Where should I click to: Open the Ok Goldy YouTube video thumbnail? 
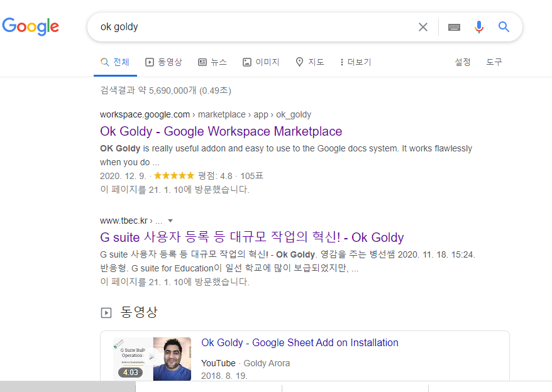coord(152,359)
